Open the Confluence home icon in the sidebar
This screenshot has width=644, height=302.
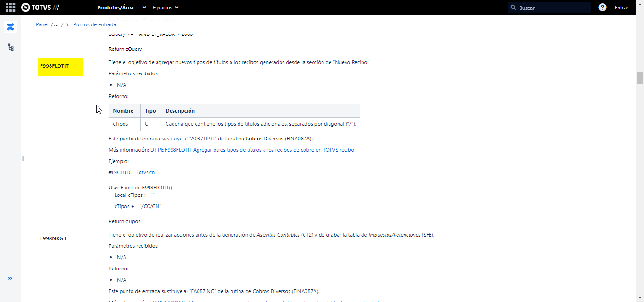point(10,27)
